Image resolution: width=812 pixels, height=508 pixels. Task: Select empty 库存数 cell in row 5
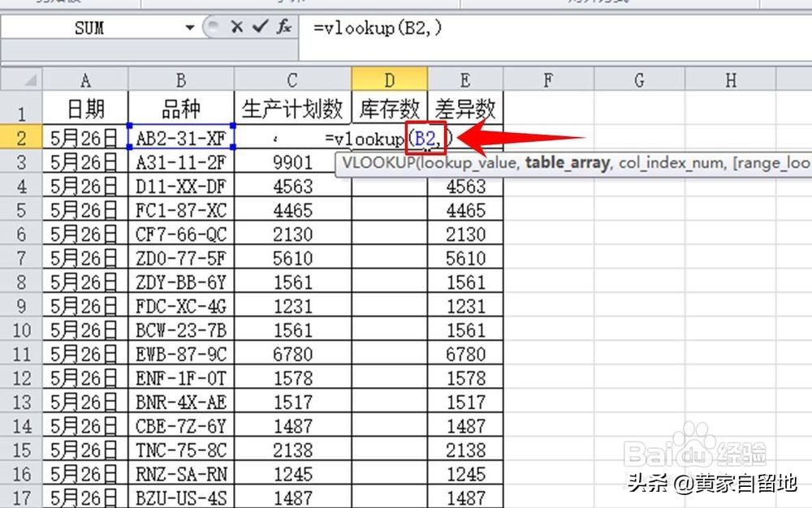point(390,210)
